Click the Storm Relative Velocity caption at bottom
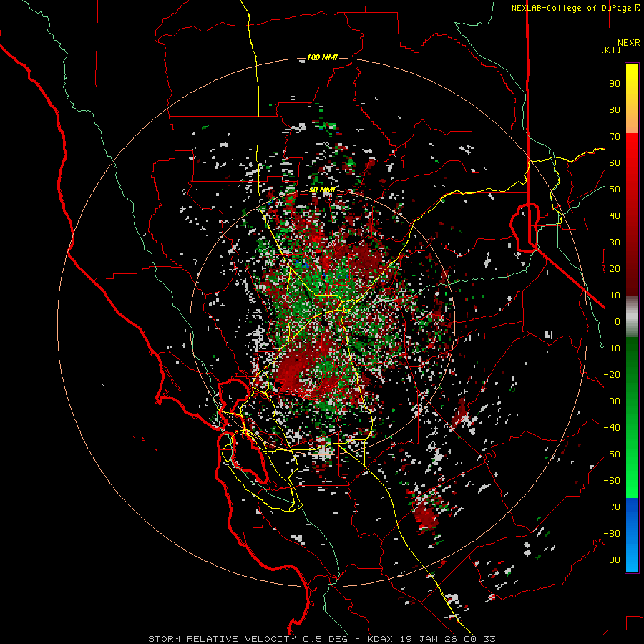The height and width of the screenshot is (644, 644). (321, 639)
